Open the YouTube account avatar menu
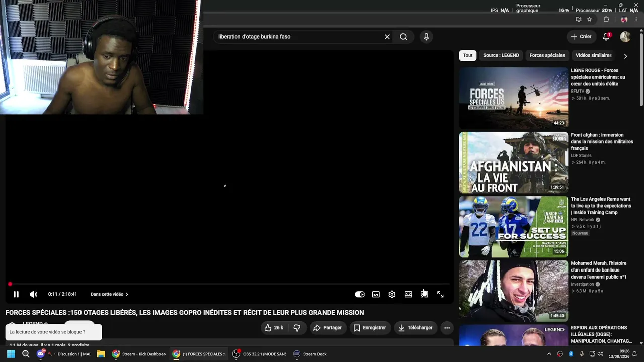Image resolution: width=644 pixels, height=362 pixels. [625, 37]
